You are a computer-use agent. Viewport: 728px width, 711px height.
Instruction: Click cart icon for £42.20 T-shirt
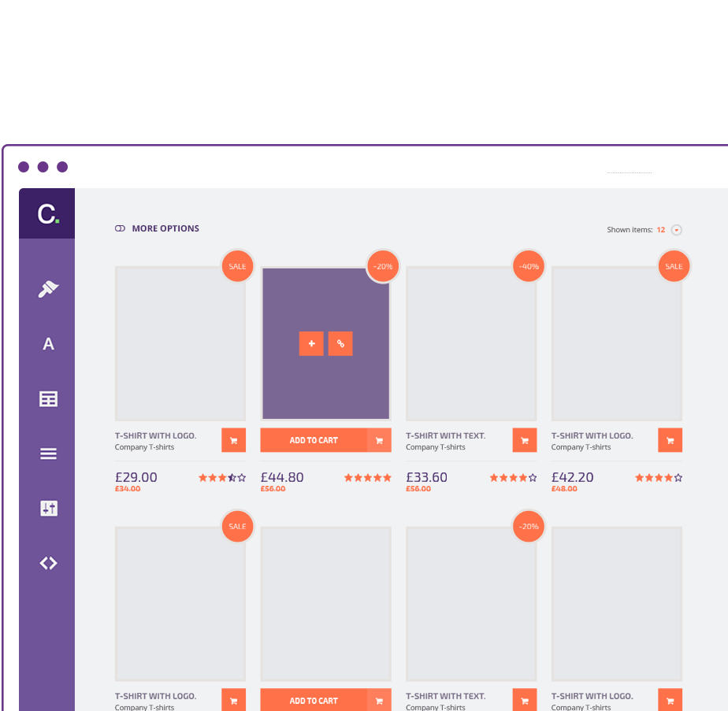(670, 440)
